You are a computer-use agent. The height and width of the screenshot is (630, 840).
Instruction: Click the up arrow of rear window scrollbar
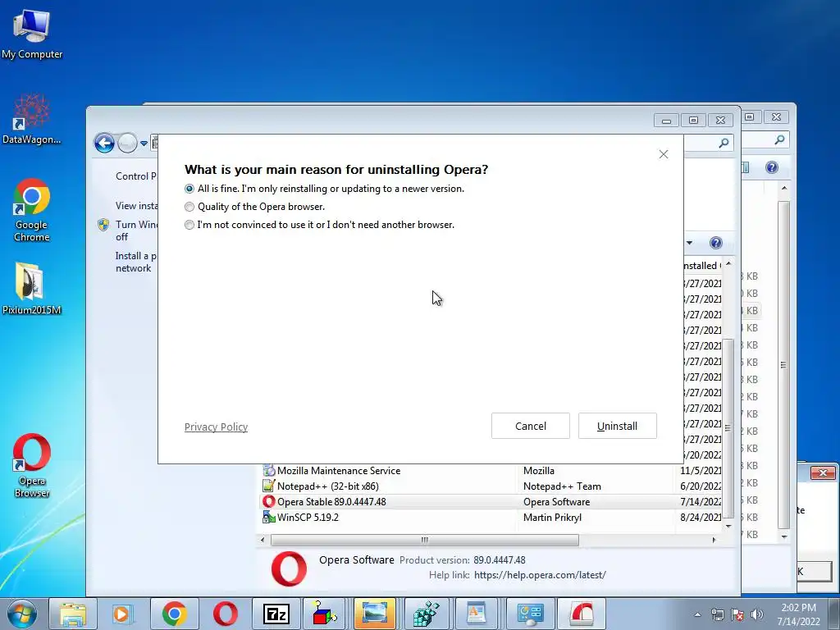784,188
